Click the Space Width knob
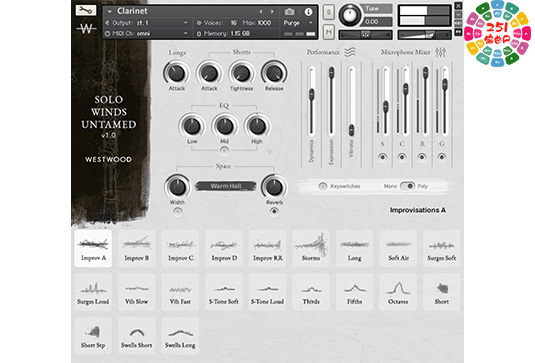535x363 pixels. pyautogui.click(x=177, y=187)
